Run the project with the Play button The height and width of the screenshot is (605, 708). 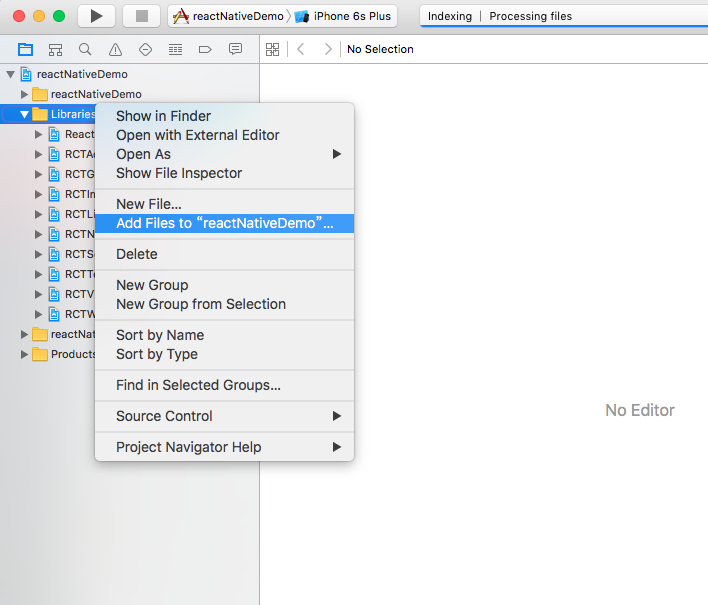[x=96, y=16]
